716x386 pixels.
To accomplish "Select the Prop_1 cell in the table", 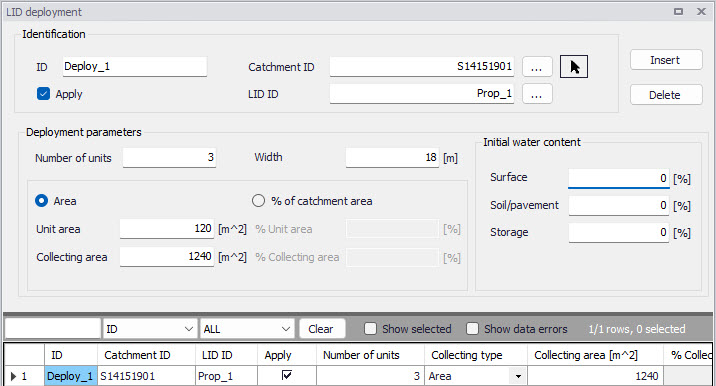I will coord(226,376).
